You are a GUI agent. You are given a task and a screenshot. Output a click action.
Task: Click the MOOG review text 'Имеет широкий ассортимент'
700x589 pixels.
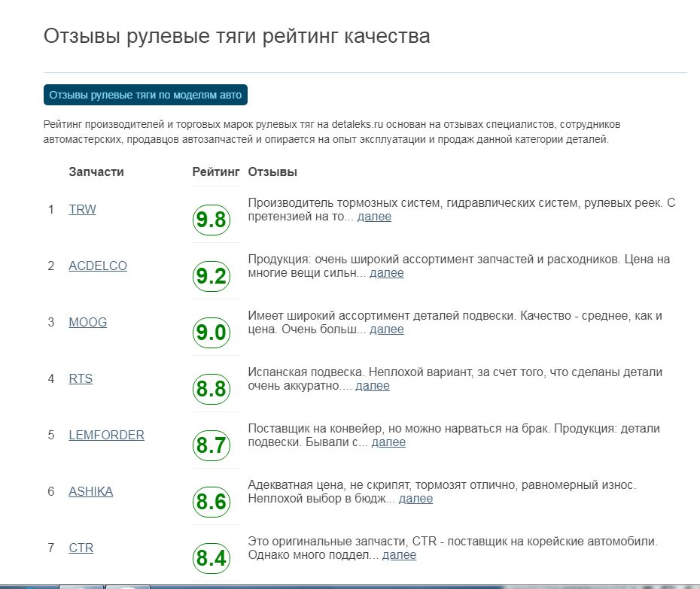[x=329, y=315]
